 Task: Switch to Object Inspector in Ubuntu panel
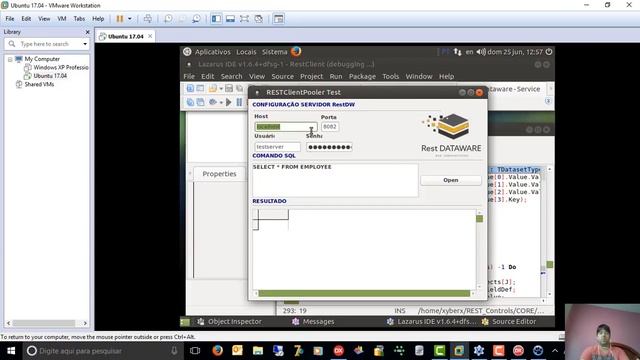point(229,322)
